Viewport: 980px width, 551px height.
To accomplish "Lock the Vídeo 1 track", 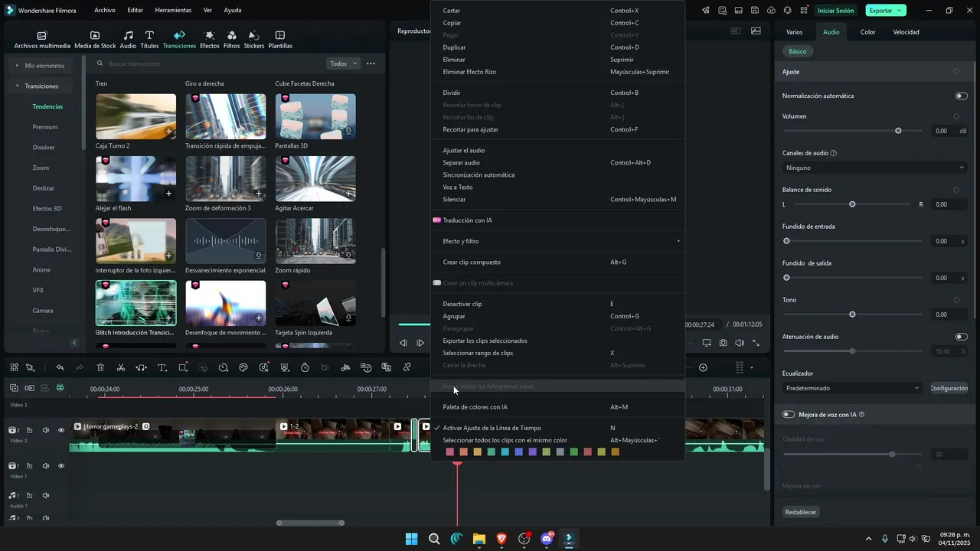I will [x=29, y=465].
